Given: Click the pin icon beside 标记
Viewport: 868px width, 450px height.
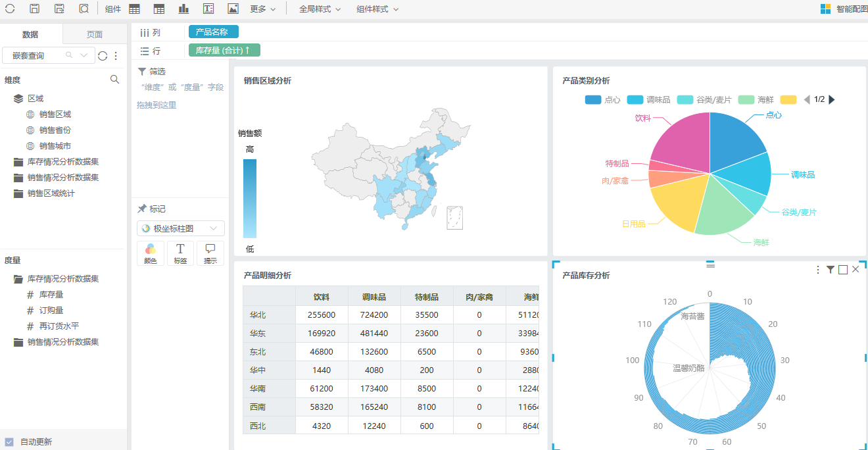Looking at the screenshot, I should (x=142, y=209).
